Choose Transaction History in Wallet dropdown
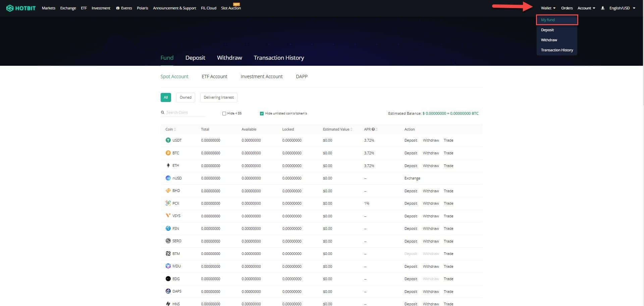644x306 pixels. pos(557,50)
